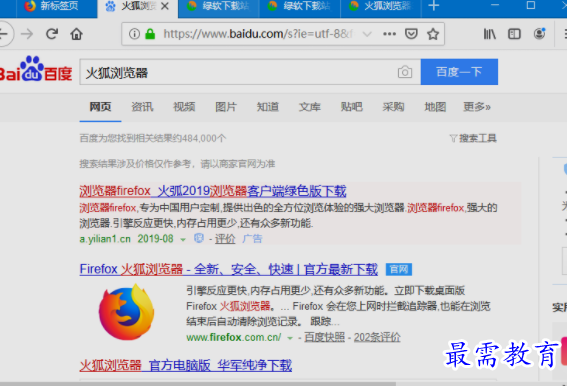This screenshot has width=567, height=386.
Task: Click the green secure padlock icon
Action: (x=150, y=34)
